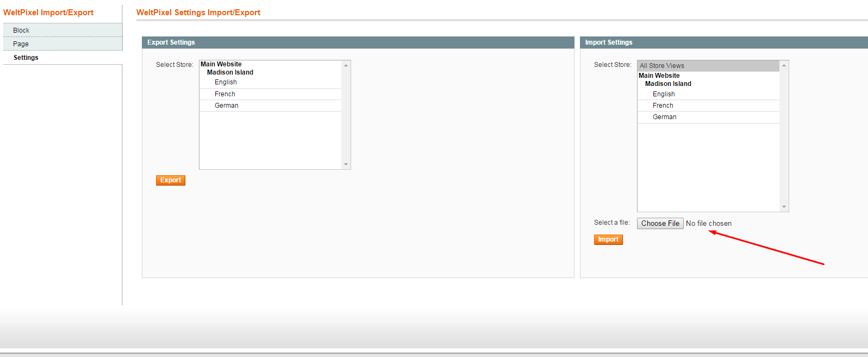Click Import list scroll up arrow
The image size is (868, 357).
coord(784,65)
